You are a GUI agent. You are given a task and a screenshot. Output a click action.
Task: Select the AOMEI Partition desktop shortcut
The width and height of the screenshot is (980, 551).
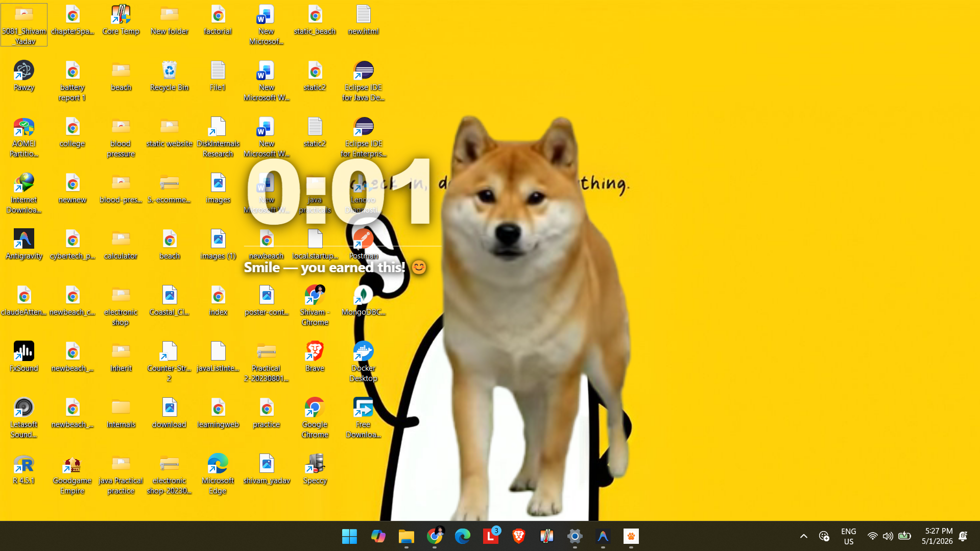click(x=24, y=137)
